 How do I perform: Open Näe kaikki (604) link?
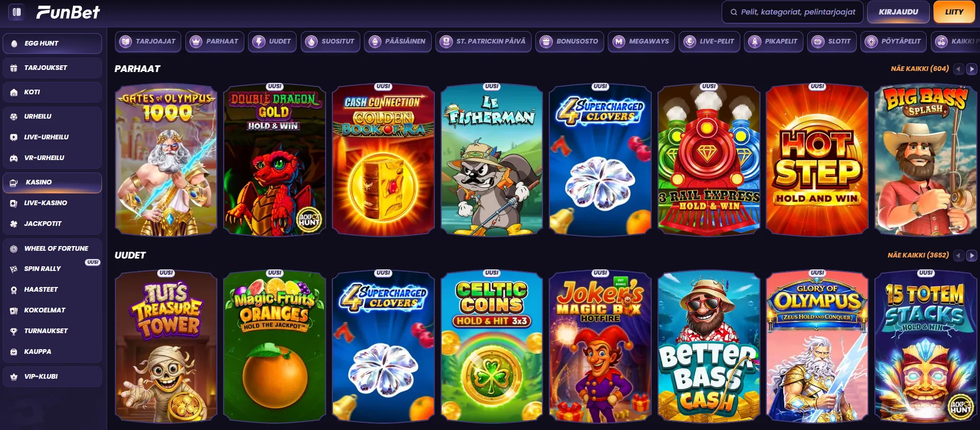tap(919, 68)
